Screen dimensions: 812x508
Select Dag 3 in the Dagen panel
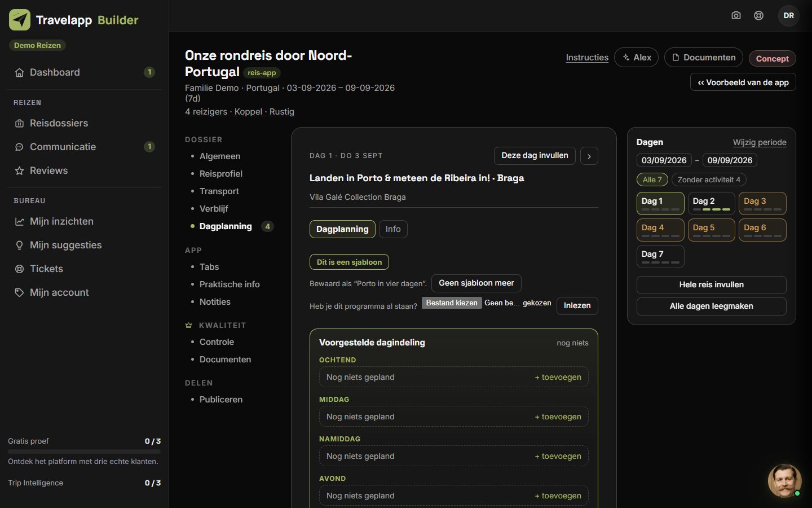click(762, 204)
